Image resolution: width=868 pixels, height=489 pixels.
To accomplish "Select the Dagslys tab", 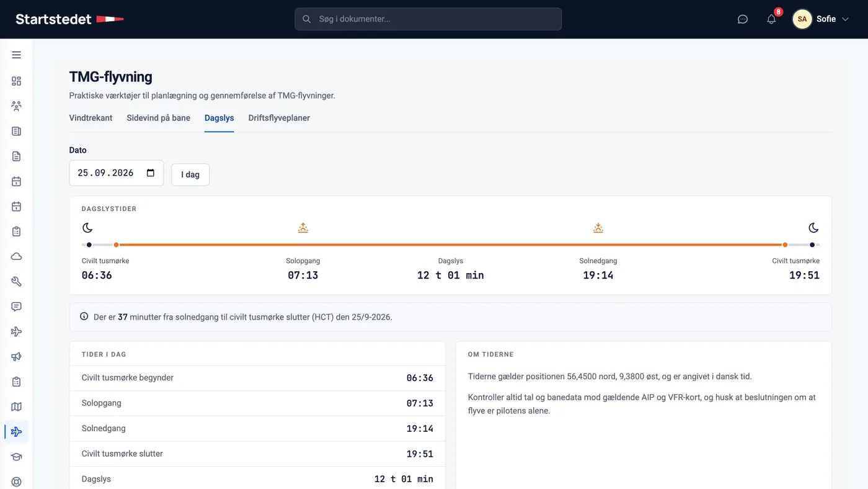I will pyautogui.click(x=219, y=118).
